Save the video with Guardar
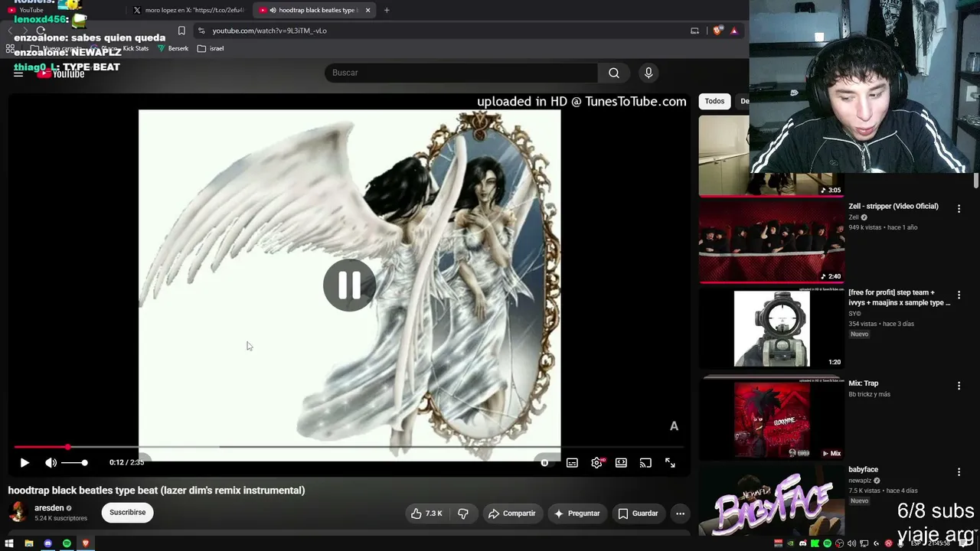The width and height of the screenshot is (980, 551). point(638,514)
